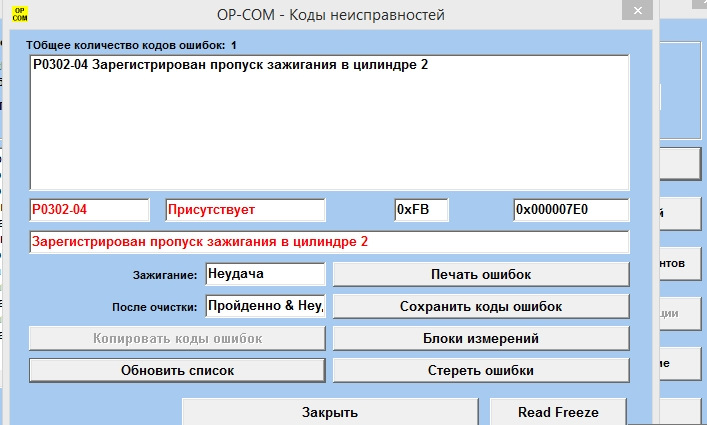Refresh list with Обновить список button

pos(177,370)
